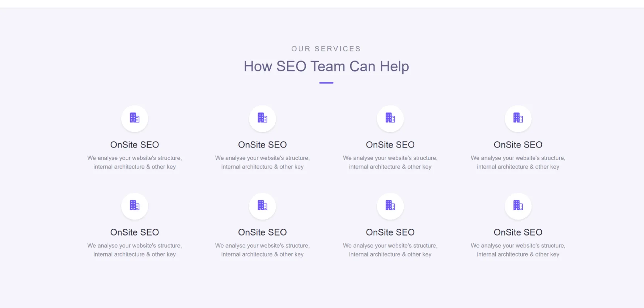
Task: Open the building icon in fourth top-row card
Action: click(x=518, y=118)
